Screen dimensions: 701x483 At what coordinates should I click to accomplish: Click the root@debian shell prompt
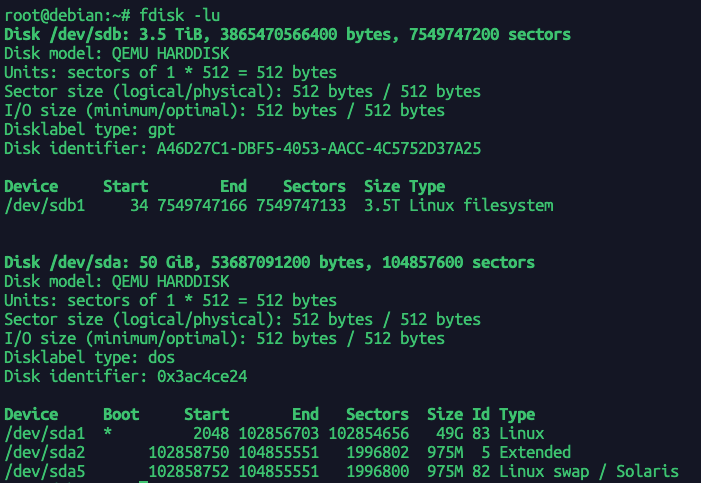click(x=62, y=15)
